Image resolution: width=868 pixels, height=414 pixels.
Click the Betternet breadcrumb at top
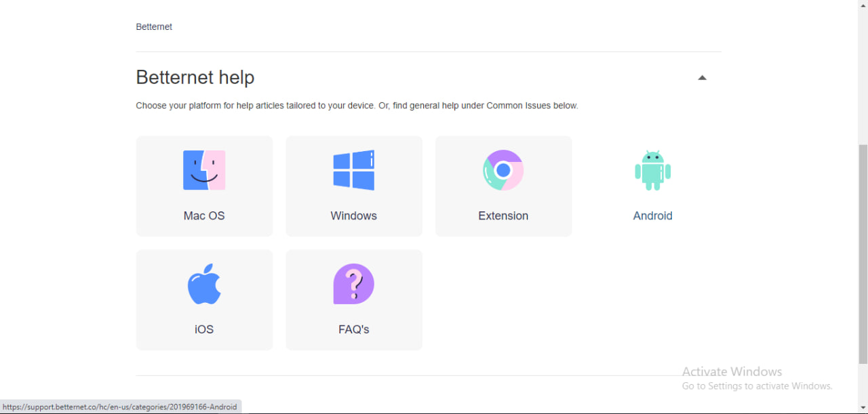coord(154,27)
